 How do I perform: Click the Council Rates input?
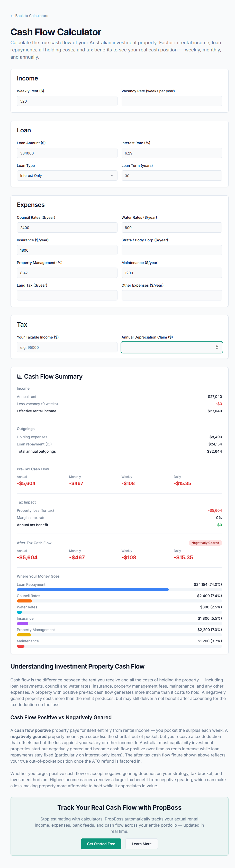(x=67, y=228)
